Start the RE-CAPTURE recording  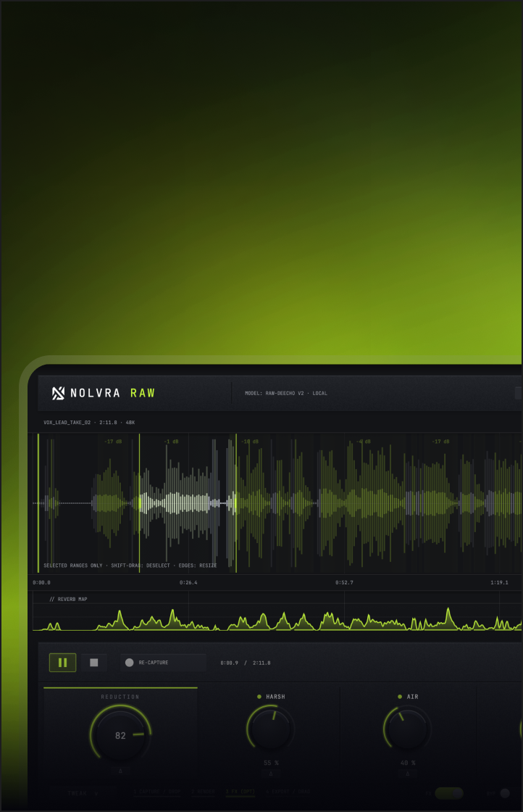(164, 663)
